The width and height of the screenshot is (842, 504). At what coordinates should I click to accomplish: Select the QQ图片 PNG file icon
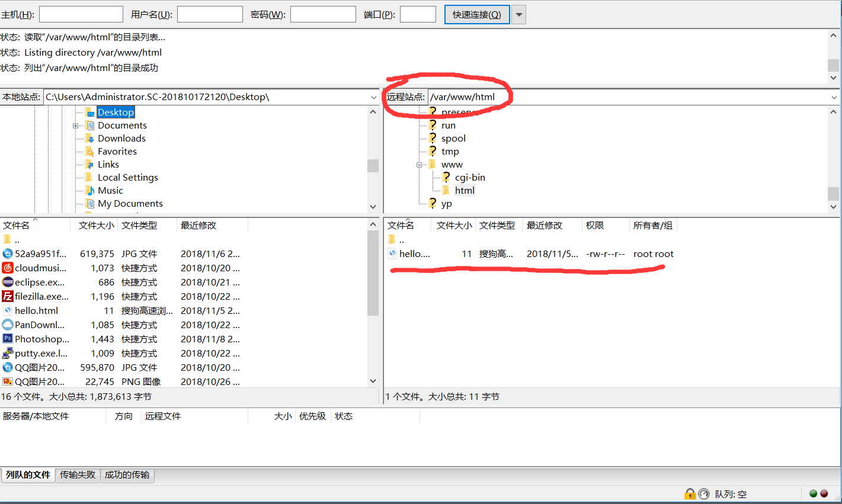[x=8, y=381]
